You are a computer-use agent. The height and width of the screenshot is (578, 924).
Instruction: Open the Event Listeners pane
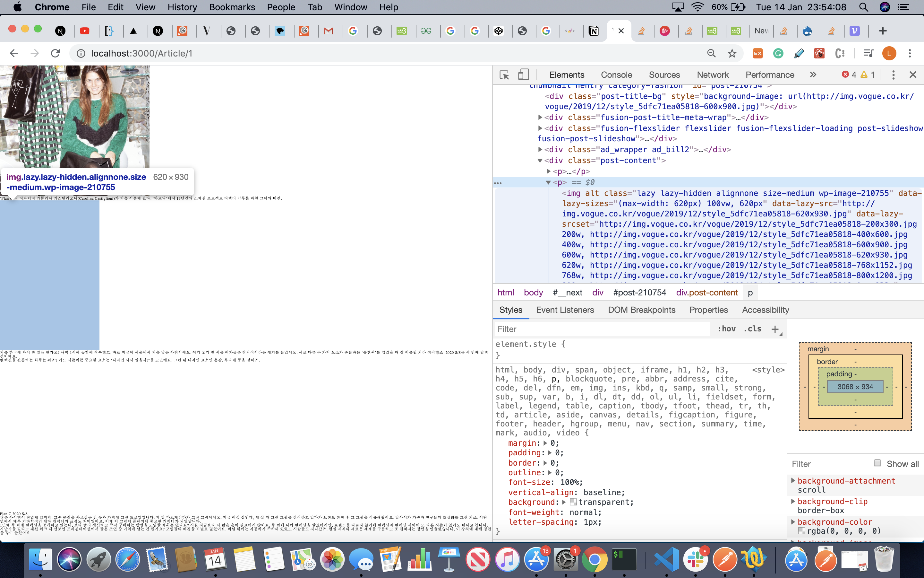(x=565, y=310)
